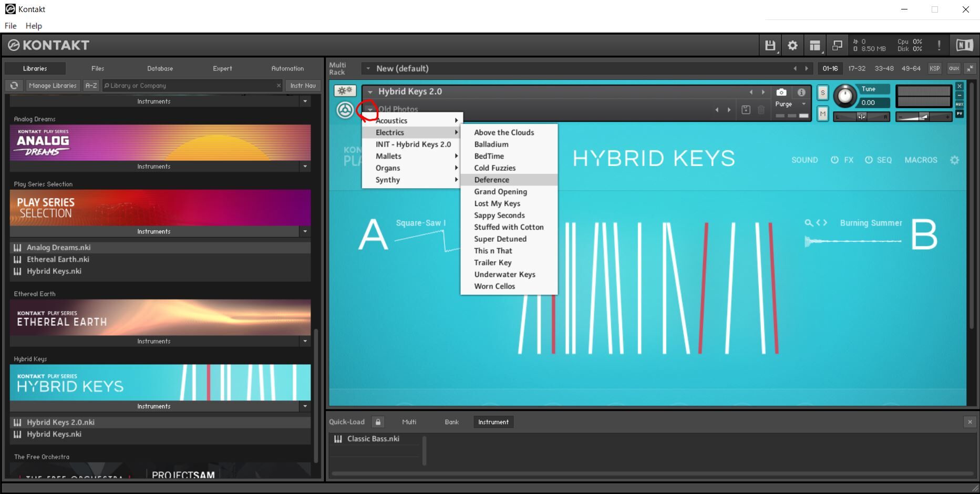Open the snapshot camera view
The height and width of the screenshot is (494, 980).
[781, 92]
